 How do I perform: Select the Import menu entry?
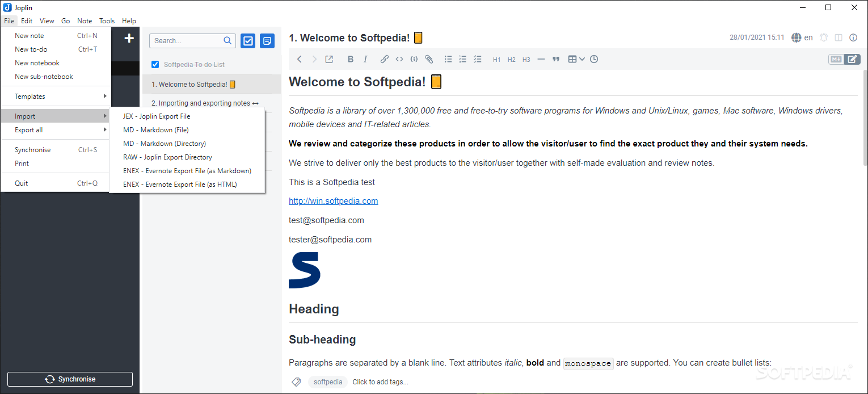(56, 116)
